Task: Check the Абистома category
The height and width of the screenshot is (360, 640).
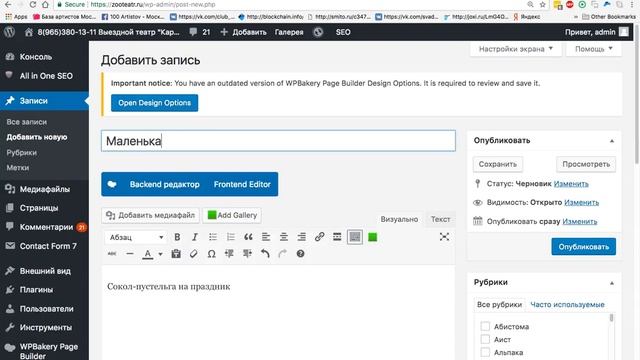Action: 485,327
